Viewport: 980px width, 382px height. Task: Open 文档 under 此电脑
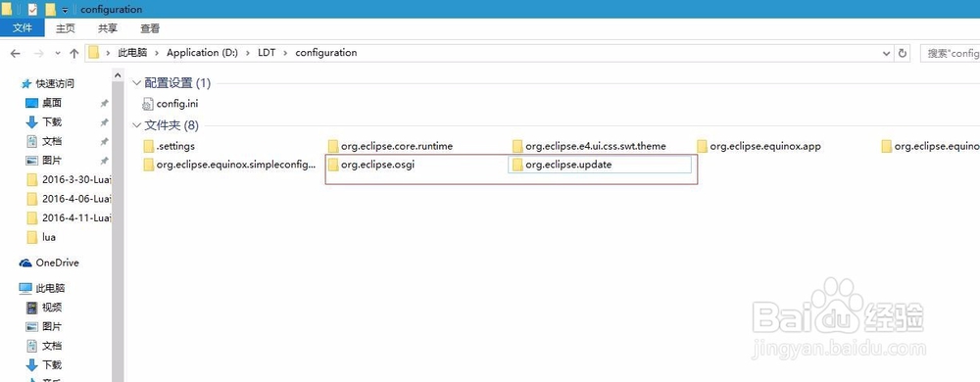tap(44, 346)
